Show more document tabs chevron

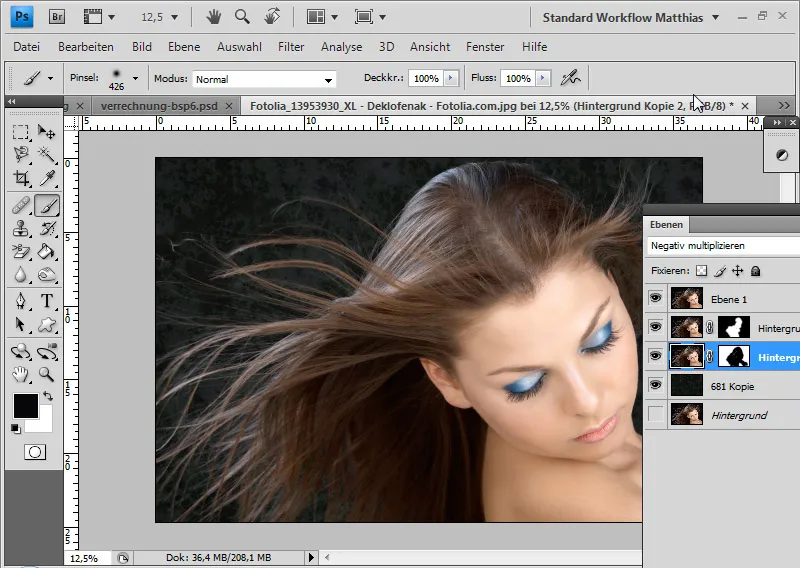pyautogui.click(x=784, y=105)
